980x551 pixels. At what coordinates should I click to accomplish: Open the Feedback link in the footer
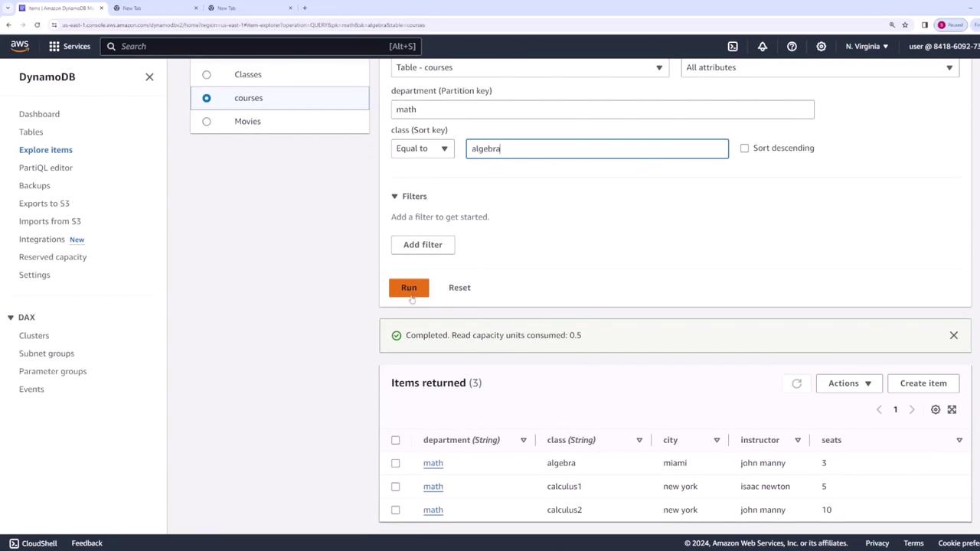(x=87, y=543)
